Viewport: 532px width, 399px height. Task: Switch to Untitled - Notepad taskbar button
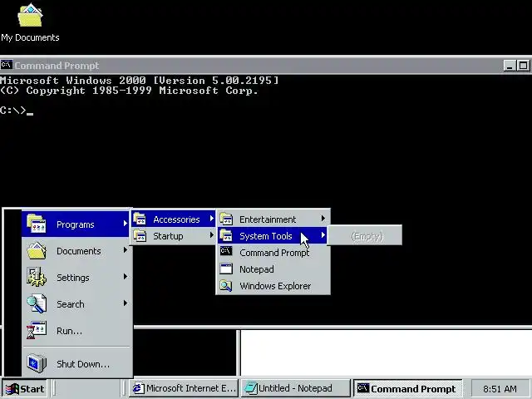coord(295,388)
